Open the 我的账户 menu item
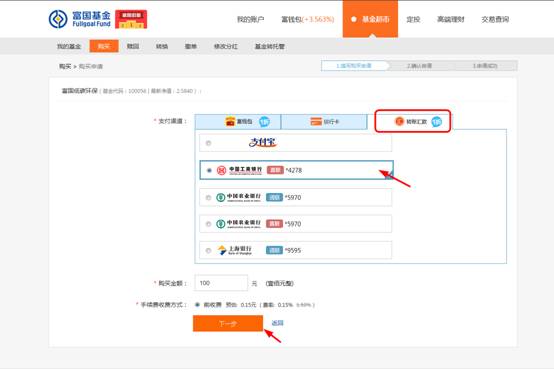This screenshot has width=554, height=369. 251,19
